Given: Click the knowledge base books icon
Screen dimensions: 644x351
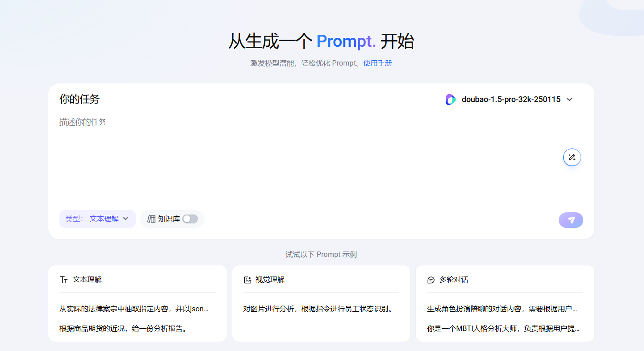Looking at the screenshot, I should (151, 219).
